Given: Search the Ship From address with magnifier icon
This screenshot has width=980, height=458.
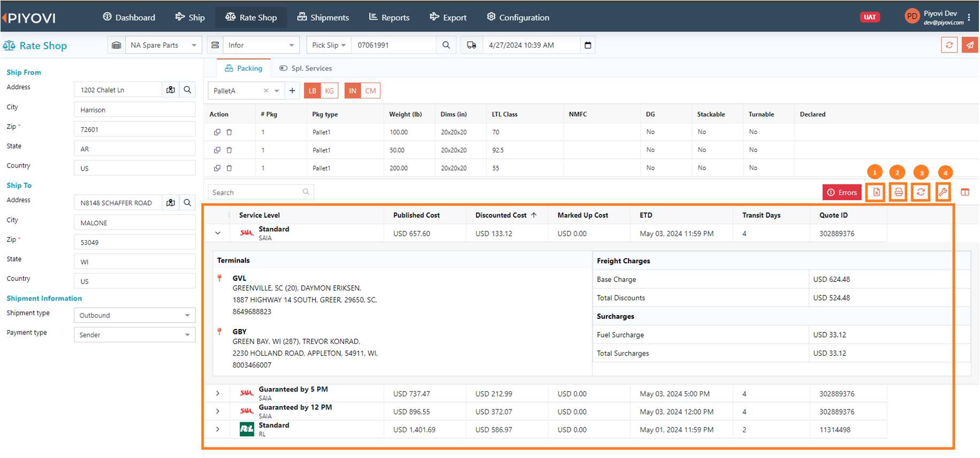Looking at the screenshot, I should [187, 90].
